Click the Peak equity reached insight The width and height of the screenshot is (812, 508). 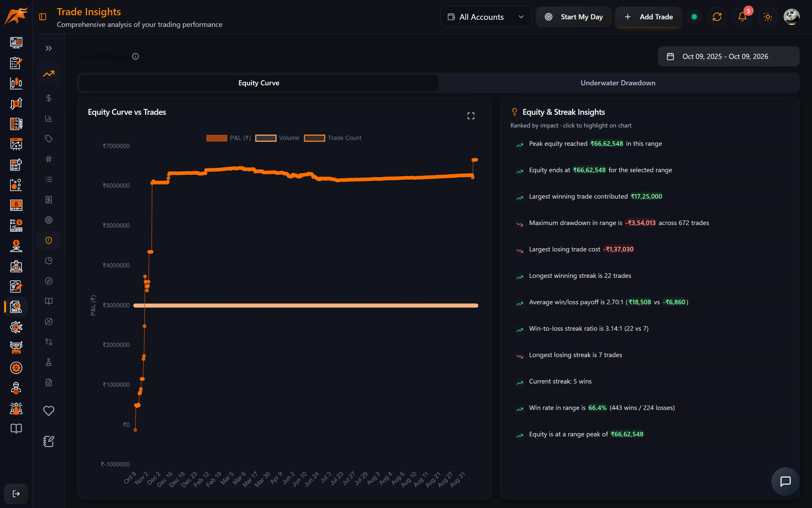pyautogui.click(x=650, y=144)
